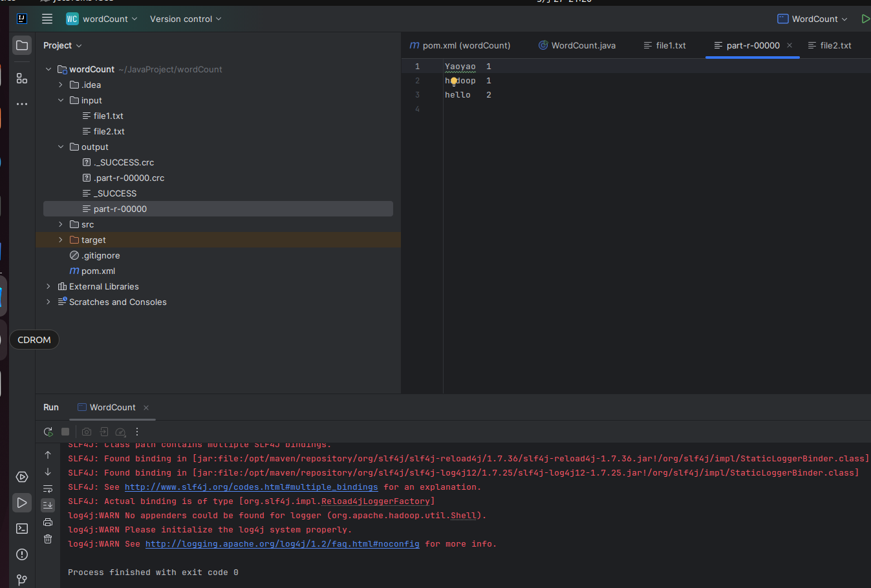Screen dimensions: 871x588
Task: Toggle soft-wrap in the console
Action: [x=48, y=488]
